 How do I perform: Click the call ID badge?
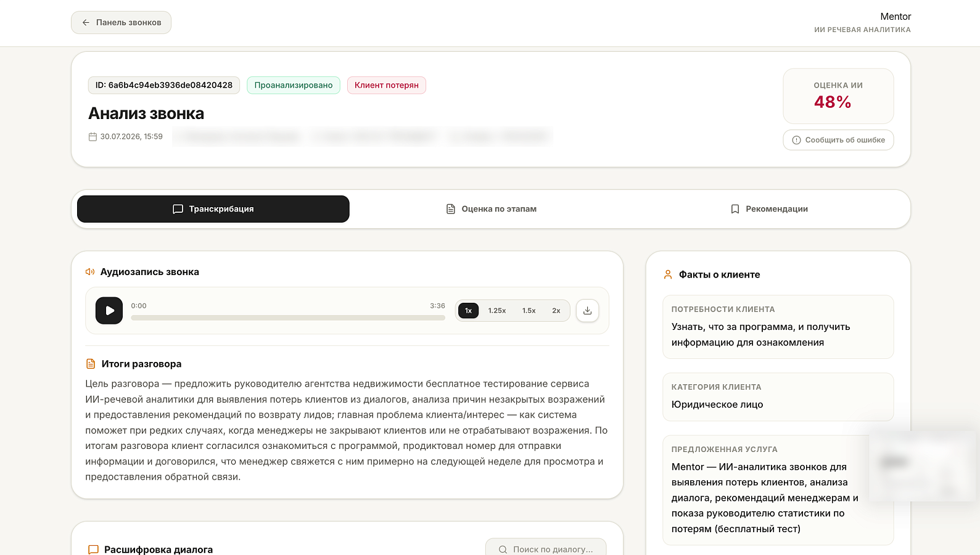(x=164, y=85)
